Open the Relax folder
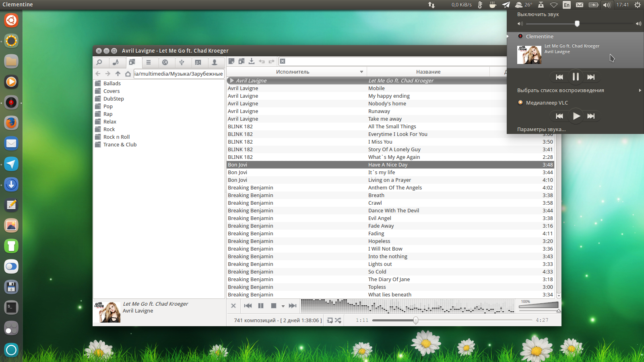 click(x=109, y=121)
